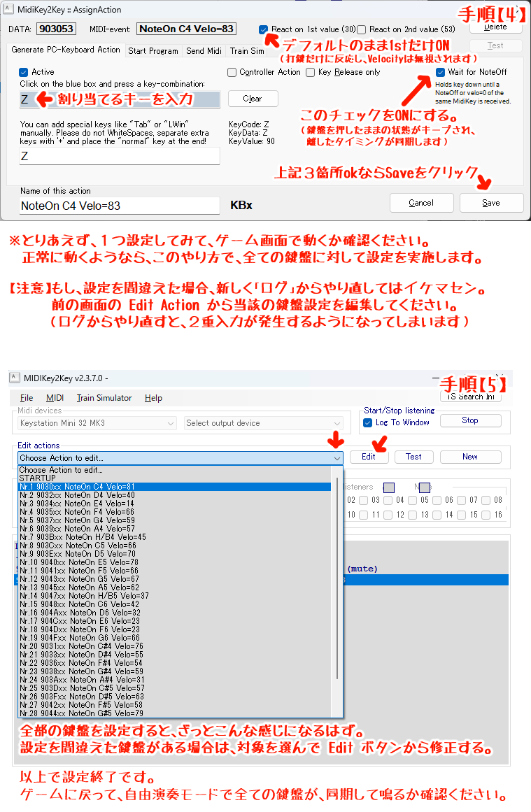This screenshot has width=531, height=812.
Task: Click the Edit button beside the action dropdown
Action: click(368, 457)
